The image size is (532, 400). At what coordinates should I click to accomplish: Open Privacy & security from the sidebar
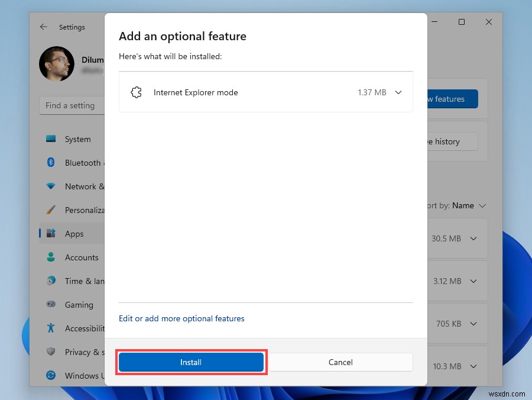coord(51,352)
